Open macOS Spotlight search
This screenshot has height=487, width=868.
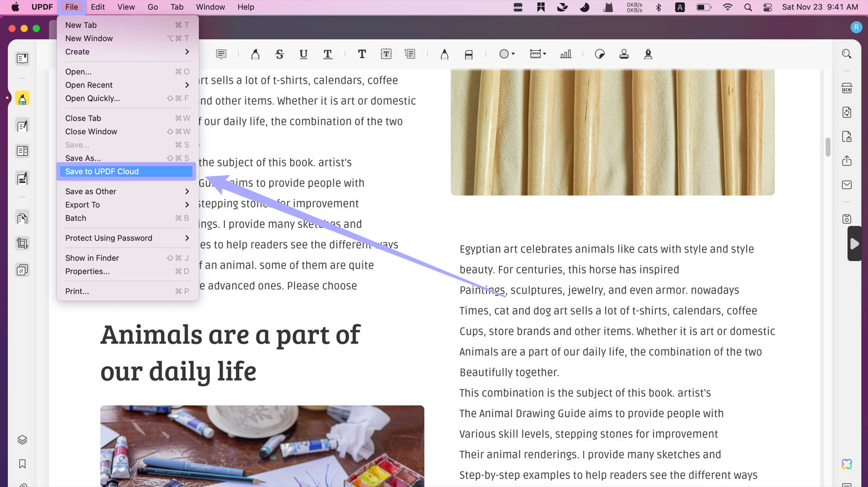(748, 7)
